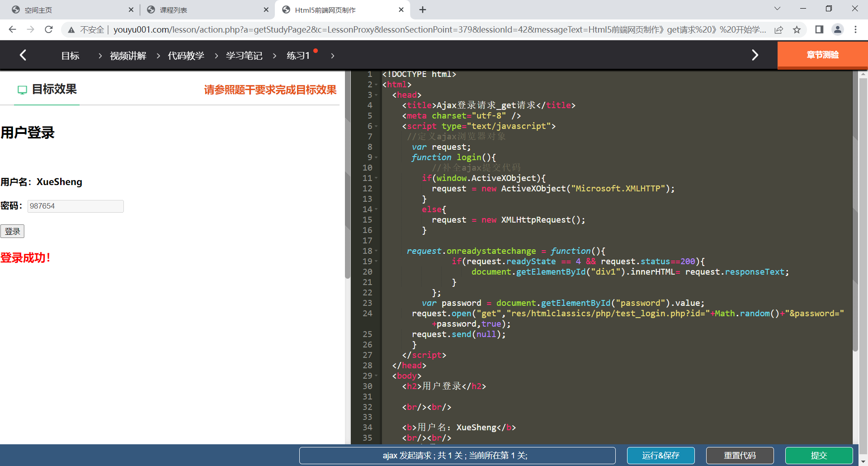The image size is (868, 466).
Task: Close the 课程列表 tab
Action: 266,10
